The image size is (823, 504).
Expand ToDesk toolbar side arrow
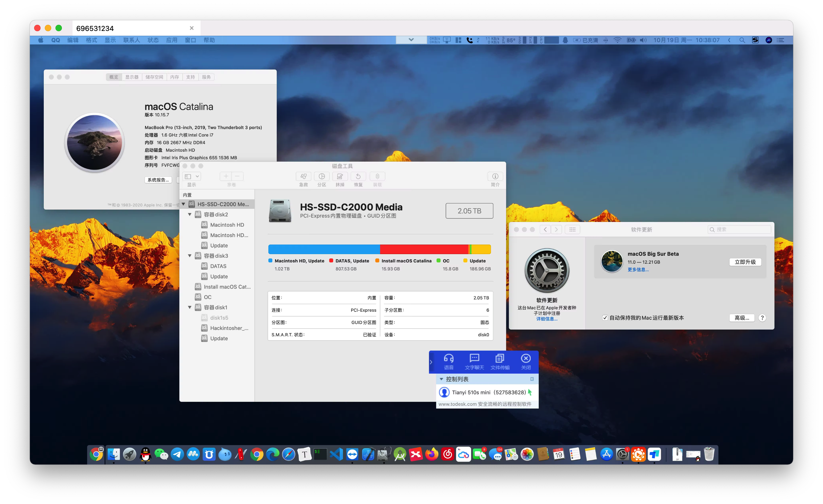[431, 362]
